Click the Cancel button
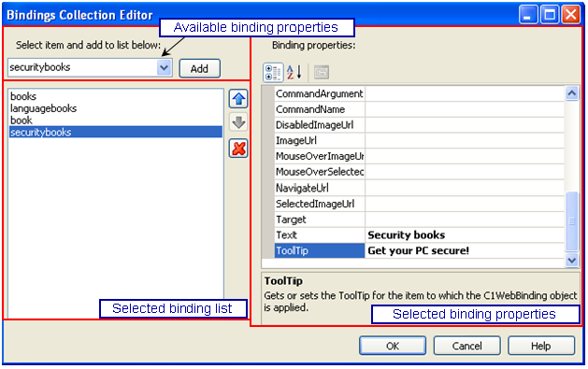 tap(466, 346)
